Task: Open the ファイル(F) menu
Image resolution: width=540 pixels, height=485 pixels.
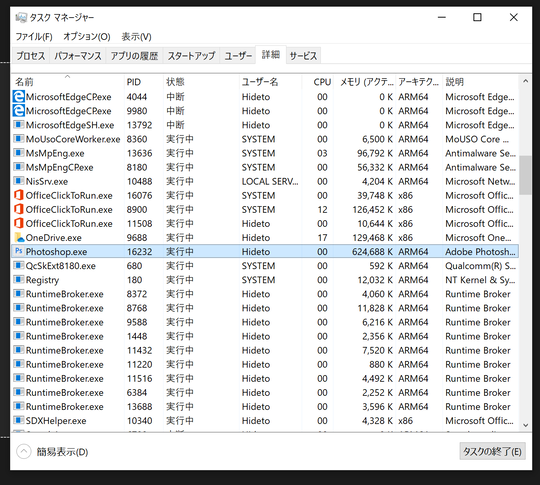Action: pos(34,37)
